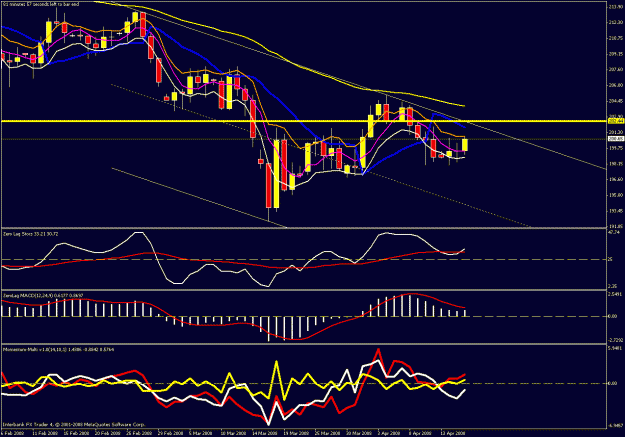Click the 19 Mar 2008 date label
The image size is (625, 437).
pos(296,433)
